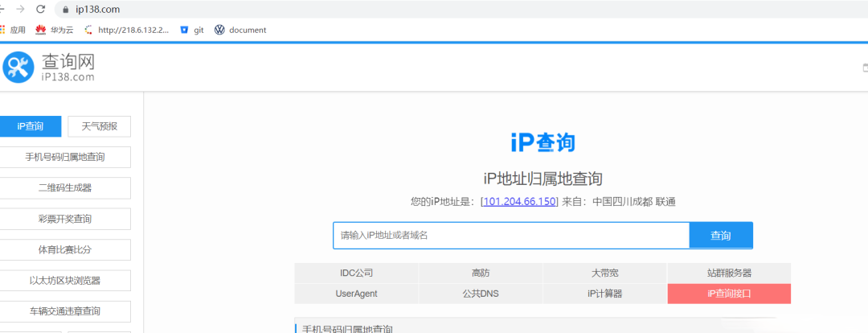
Task: Click the 中国四川成都 联通 location text
Action: pos(634,202)
